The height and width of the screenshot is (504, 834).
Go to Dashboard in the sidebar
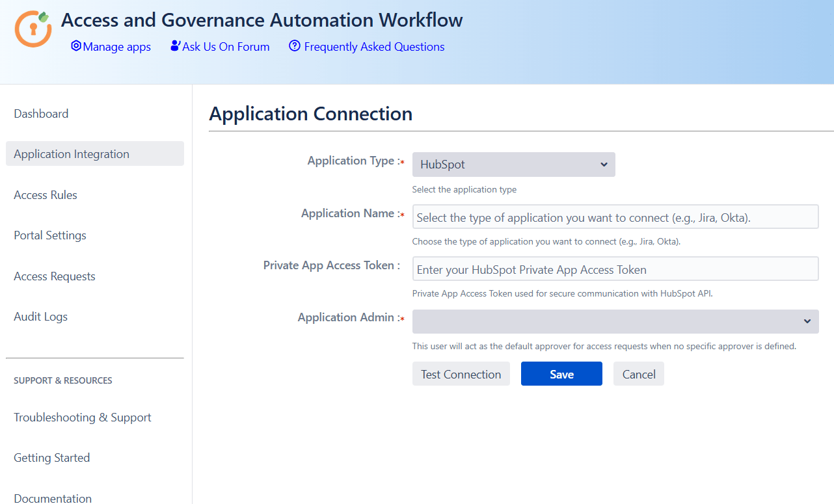[x=41, y=114]
